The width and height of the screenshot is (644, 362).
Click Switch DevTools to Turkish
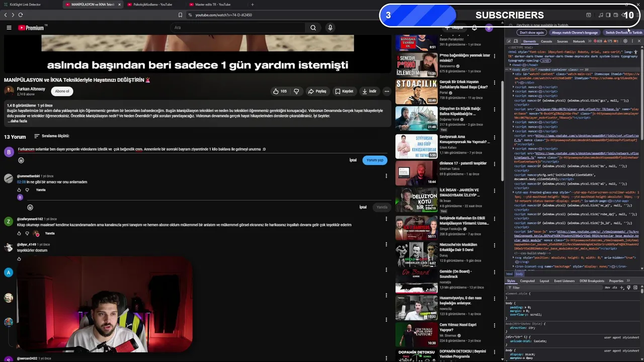623,33
